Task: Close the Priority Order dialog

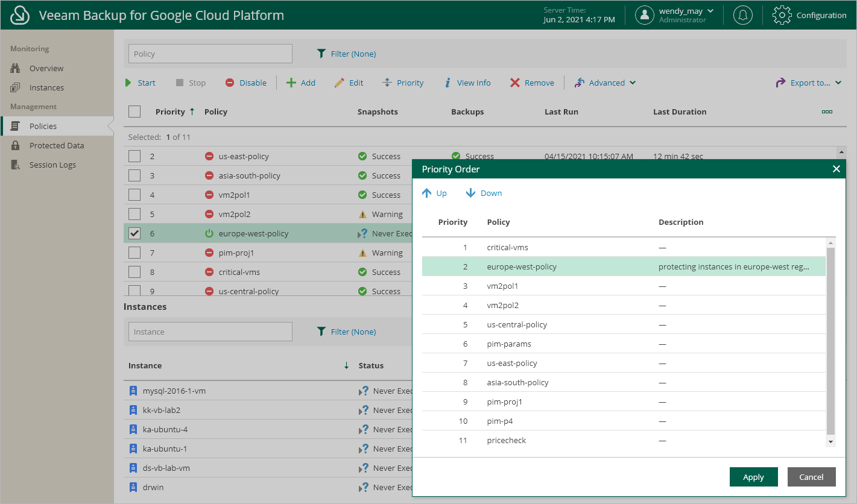Action: coord(836,169)
